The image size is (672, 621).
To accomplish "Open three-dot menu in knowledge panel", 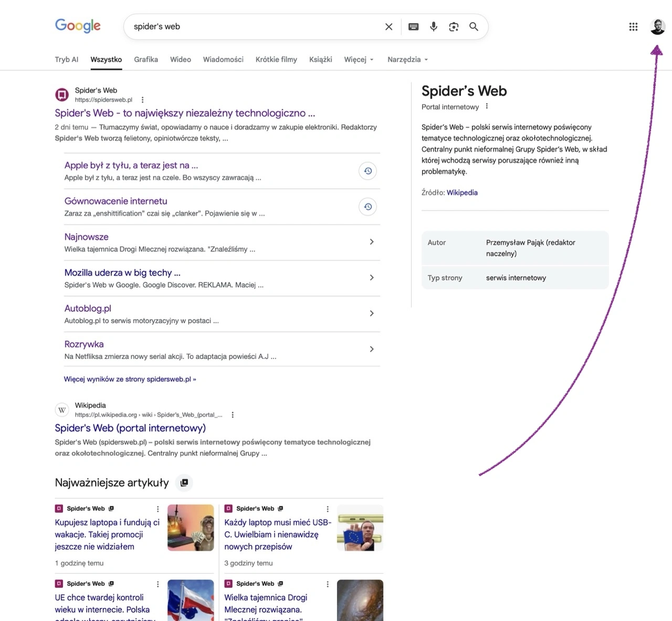I will (x=487, y=106).
